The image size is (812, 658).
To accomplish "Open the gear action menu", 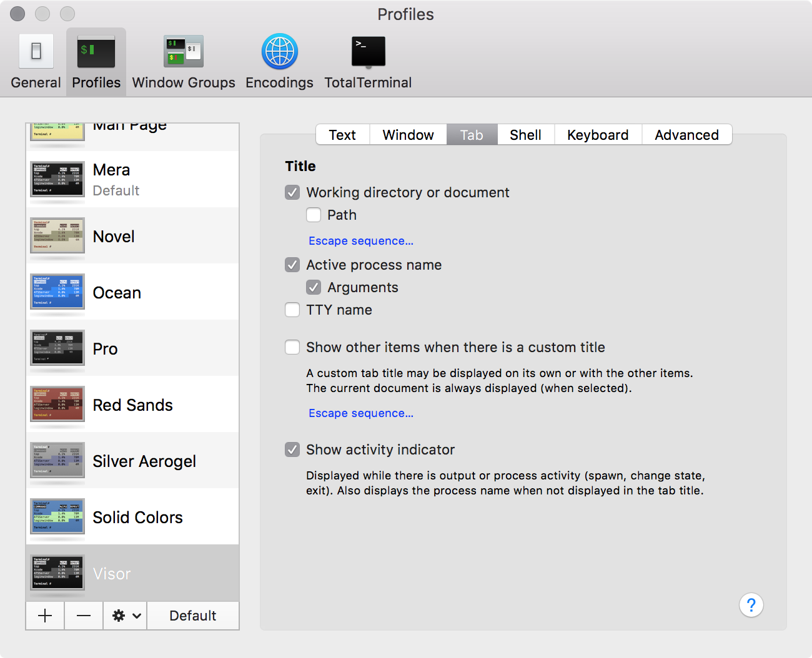I will tap(126, 616).
